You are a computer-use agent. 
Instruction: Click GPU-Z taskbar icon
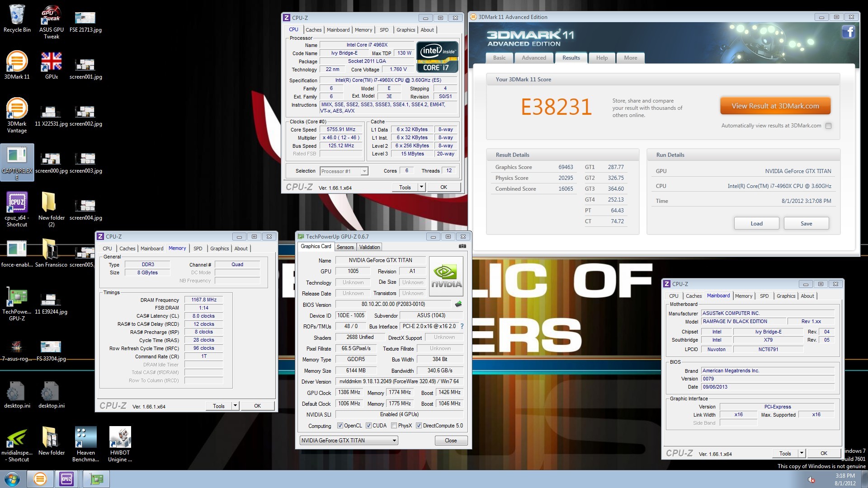96,479
